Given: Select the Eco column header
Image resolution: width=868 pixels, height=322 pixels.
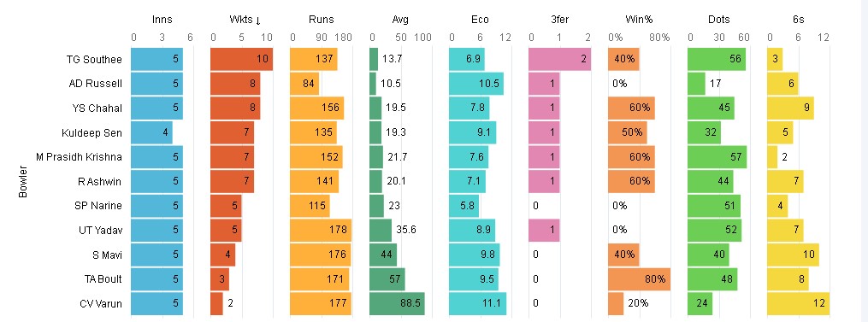Looking at the screenshot, I should pyautogui.click(x=480, y=20).
